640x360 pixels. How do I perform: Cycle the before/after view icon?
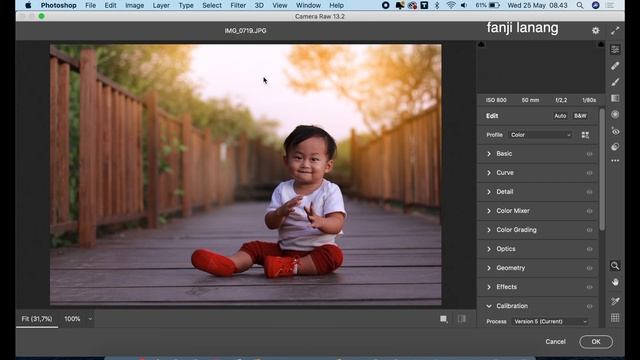462,319
